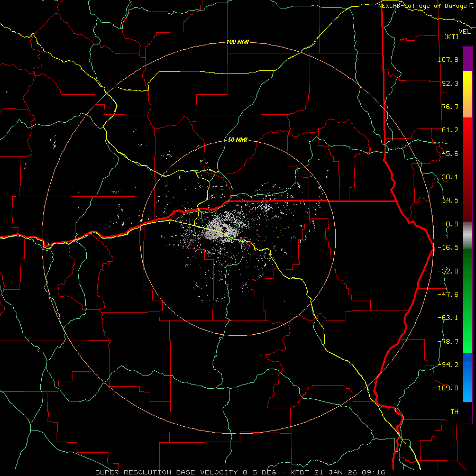This screenshot has width=476, height=476.
Task: Click the VEL legend title
Action: point(464,32)
